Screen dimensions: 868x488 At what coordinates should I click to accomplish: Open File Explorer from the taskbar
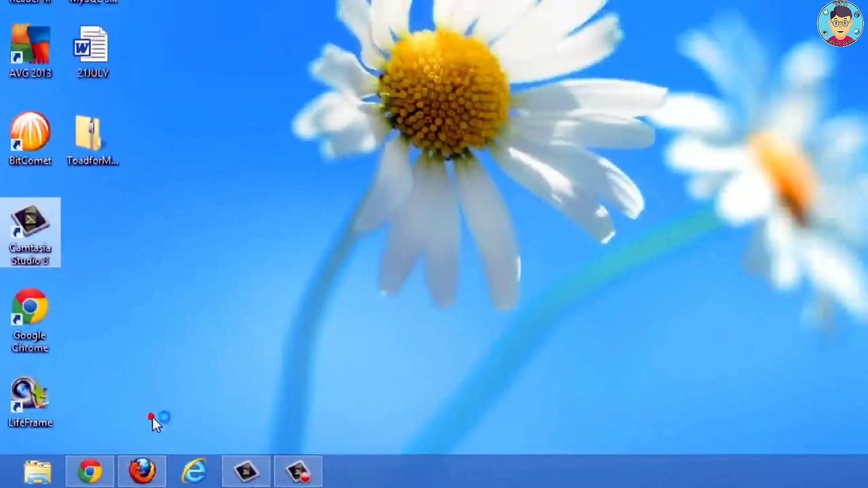(x=37, y=472)
